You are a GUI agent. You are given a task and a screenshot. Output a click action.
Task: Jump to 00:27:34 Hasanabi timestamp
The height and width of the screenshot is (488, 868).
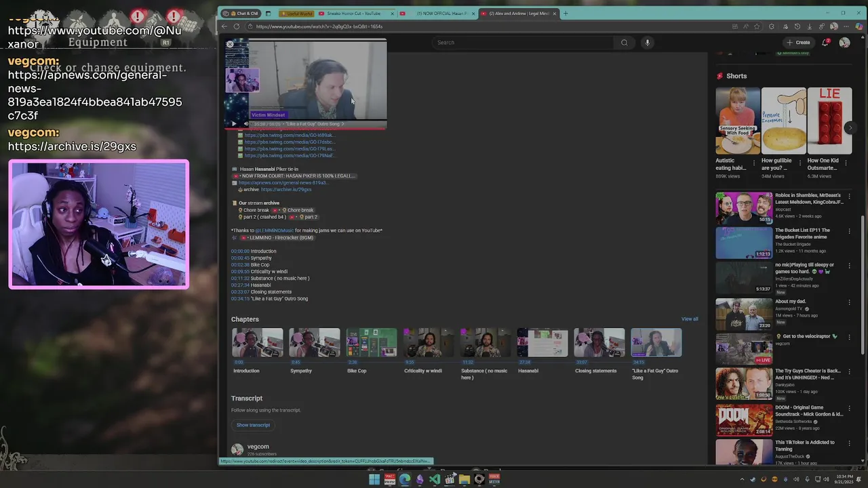tap(240, 285)
